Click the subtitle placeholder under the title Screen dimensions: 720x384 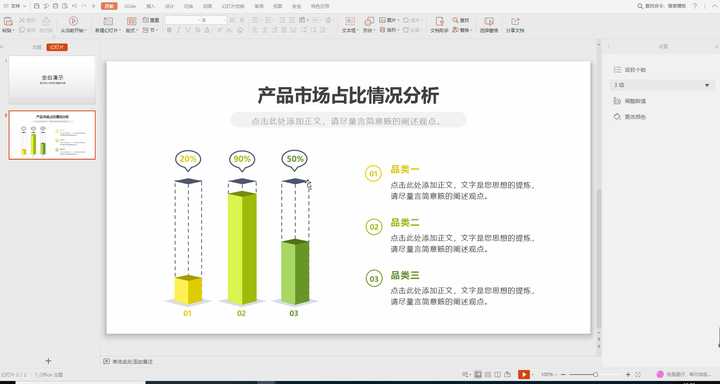pos(348,120)
